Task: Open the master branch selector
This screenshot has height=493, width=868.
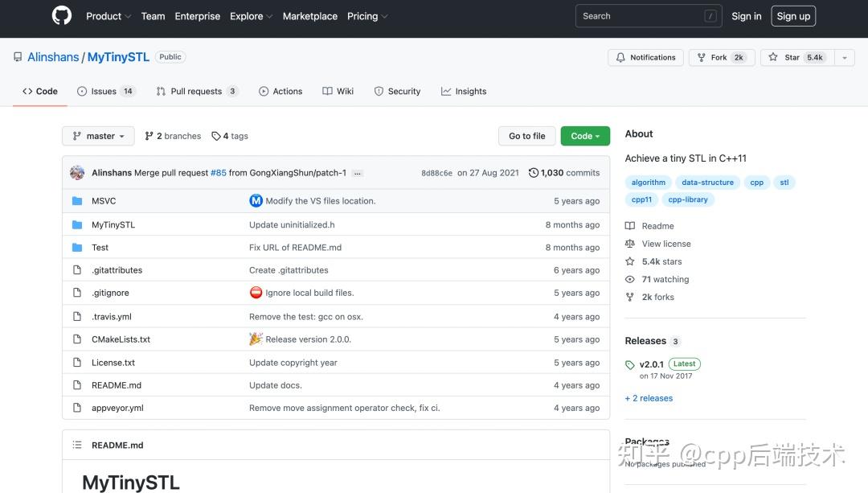Action: tap(99, 136)
